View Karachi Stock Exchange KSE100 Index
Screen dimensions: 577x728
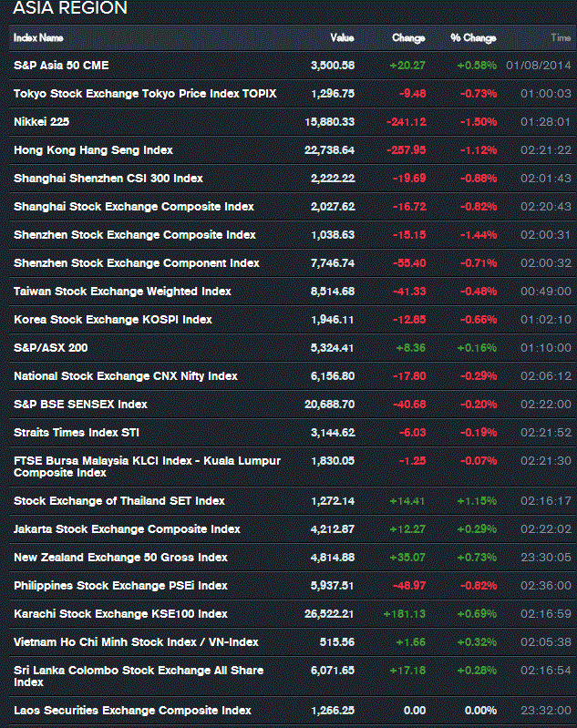(120, 614)
